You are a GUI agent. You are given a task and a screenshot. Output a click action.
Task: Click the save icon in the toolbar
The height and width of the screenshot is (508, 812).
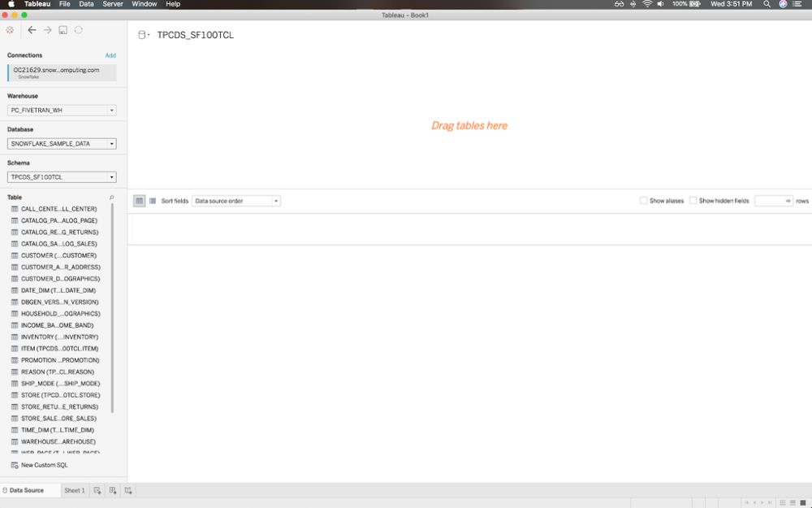click(x=63, y=30)
